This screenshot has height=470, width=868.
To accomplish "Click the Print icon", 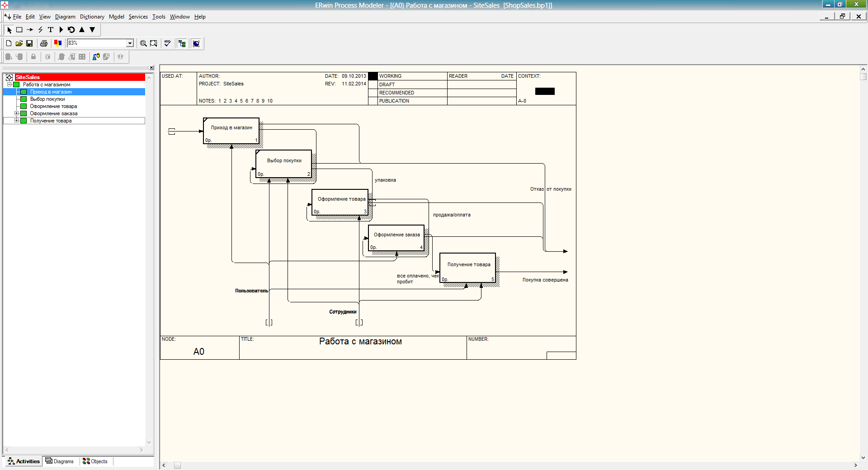I will 44,43.
